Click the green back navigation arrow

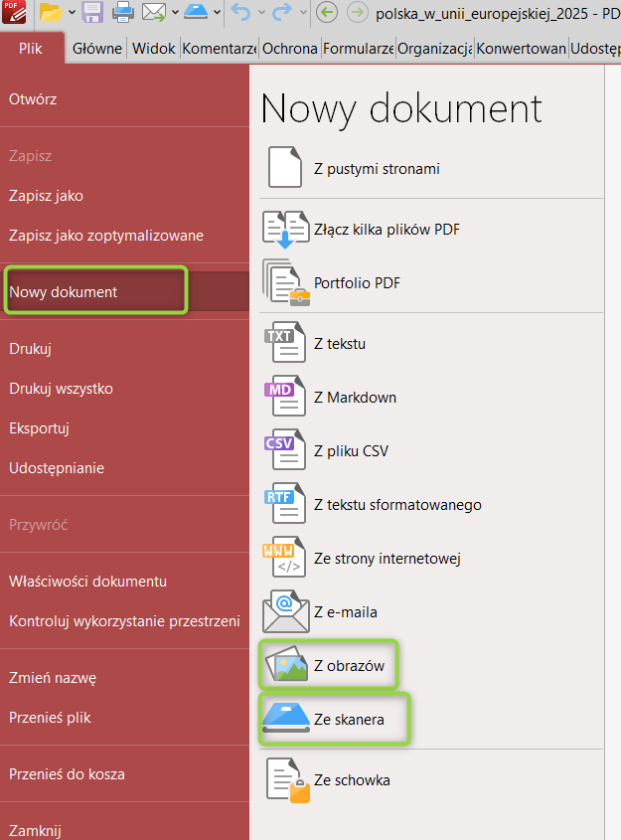pyautogui.click(x=327, y=12)
